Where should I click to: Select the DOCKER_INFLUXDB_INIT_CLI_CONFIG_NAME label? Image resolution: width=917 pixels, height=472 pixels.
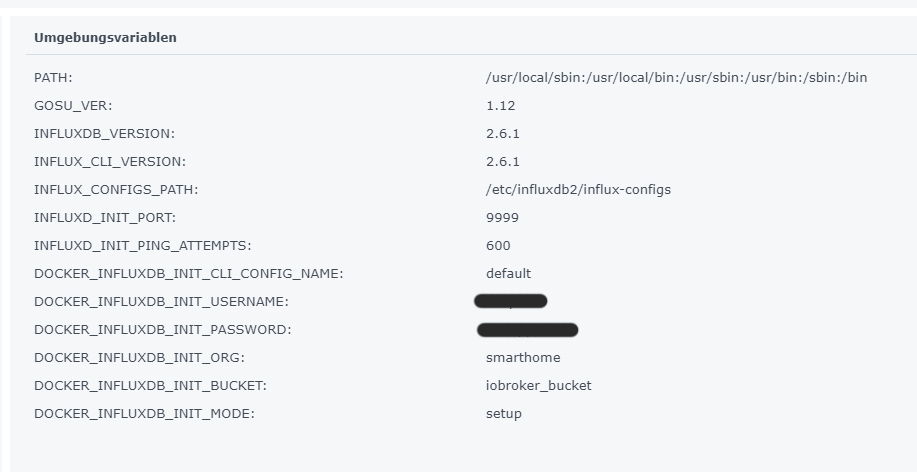189,274
